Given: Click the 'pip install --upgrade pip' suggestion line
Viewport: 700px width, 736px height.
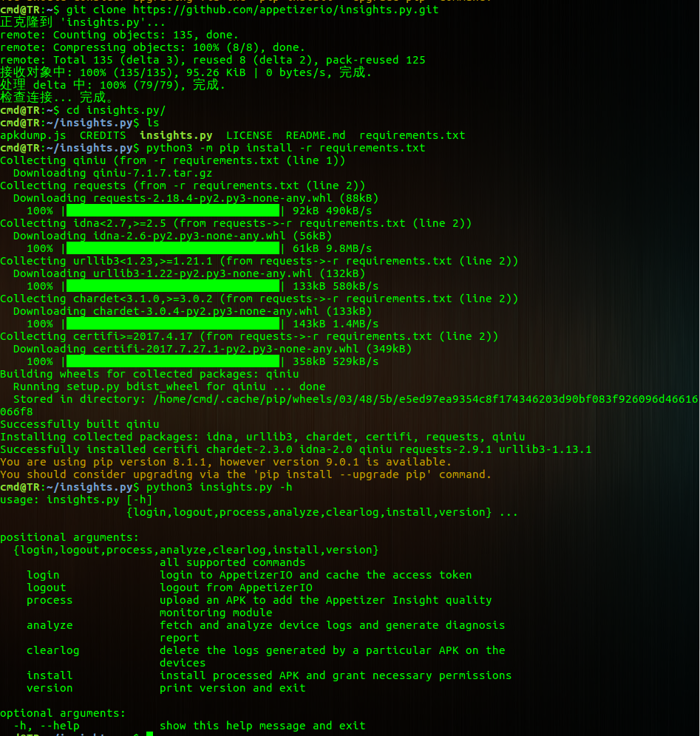Looking at the screenshot, I should pos(246,474).
